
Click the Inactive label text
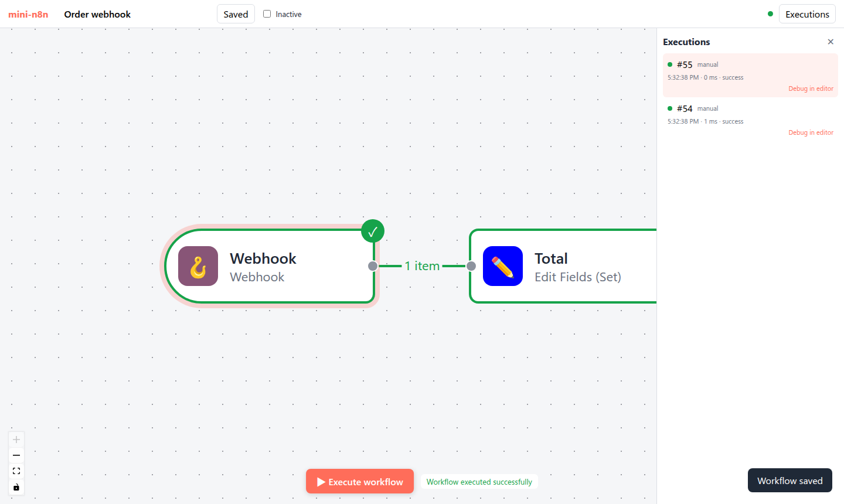(289, 14)
